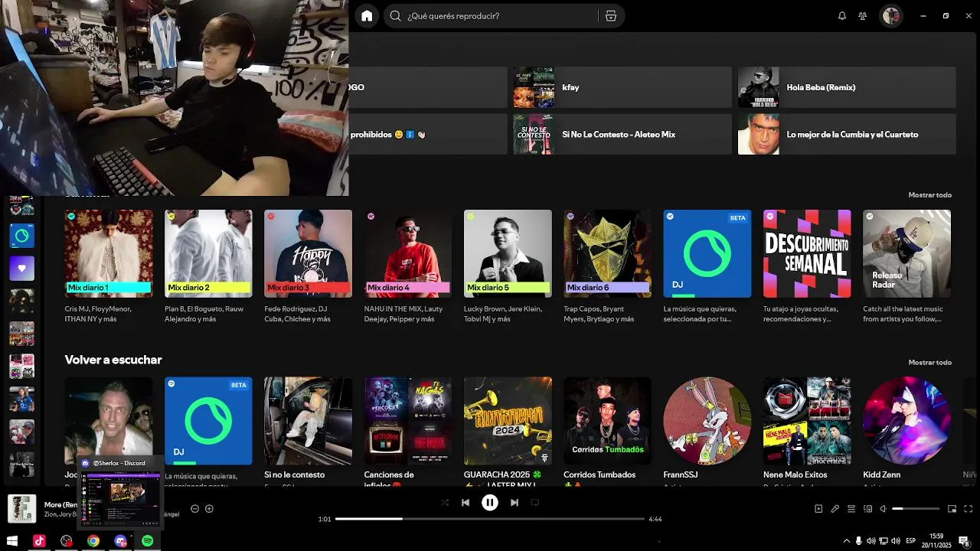
Task: Seek using the song progress bar
Action: point(490,519)
